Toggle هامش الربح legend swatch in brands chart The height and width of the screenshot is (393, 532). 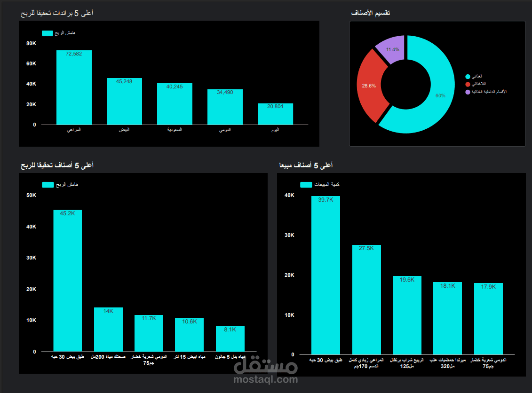pos(48,33)
